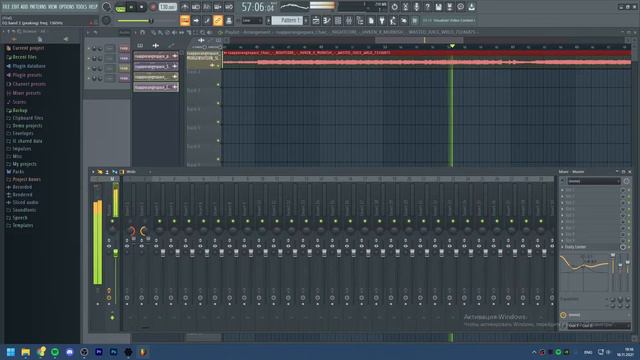Click the Record button in transport
640x360 pixels.
pos(153,7)
